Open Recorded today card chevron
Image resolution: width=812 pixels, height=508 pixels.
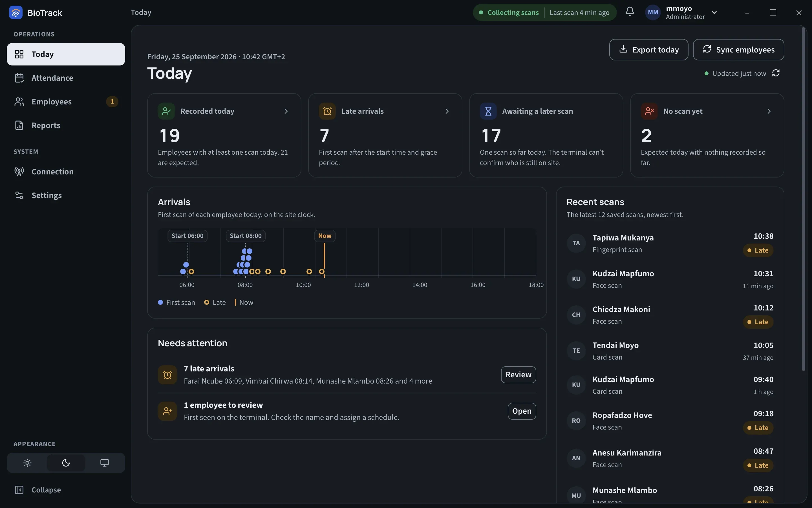click(x=286, y=111)
